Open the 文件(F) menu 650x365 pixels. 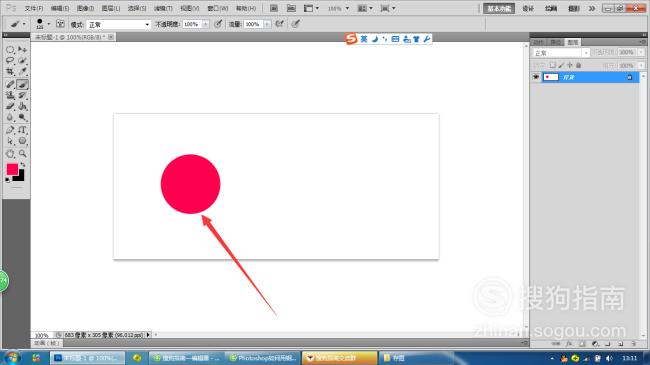tap(34, 8)
